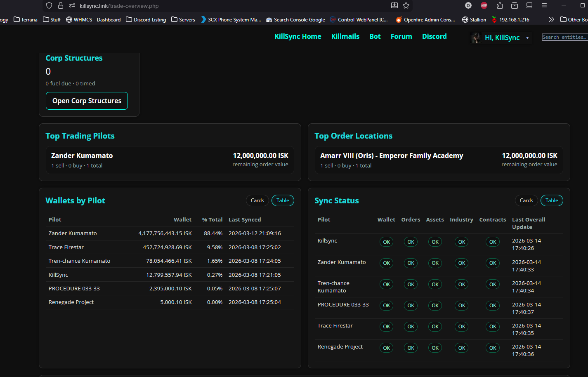Click the KillSync user avatar image
Image resolution: width=588 pixels, height=377 pixels.
pyautogui.click(x=476, y=38)
